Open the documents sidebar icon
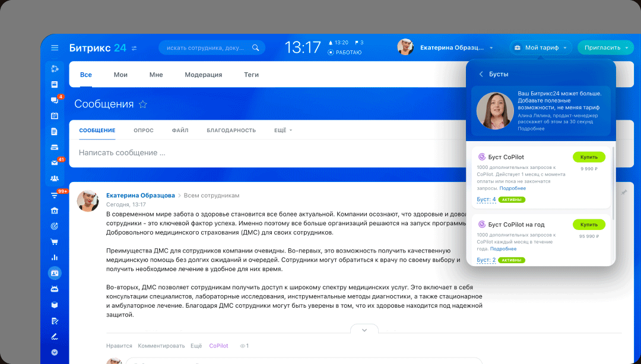This screenshot has height=364, width=641. [55, 132]
